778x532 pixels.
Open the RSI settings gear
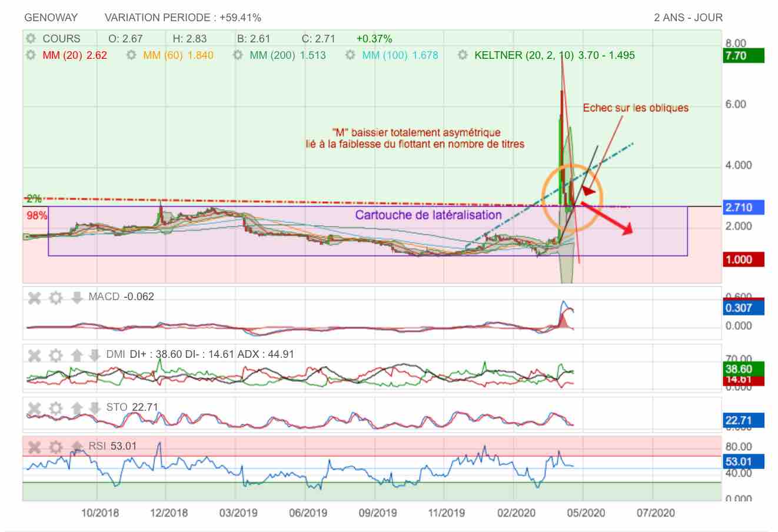pos(55,447)
